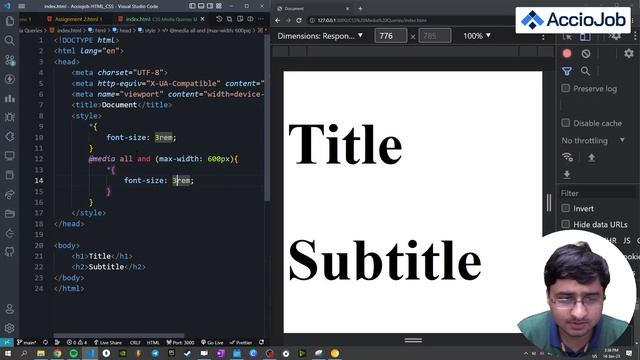Open the Run and Debug bug icon
The height and width of the screenshot is (360, 640).
[x=10, y=117]
